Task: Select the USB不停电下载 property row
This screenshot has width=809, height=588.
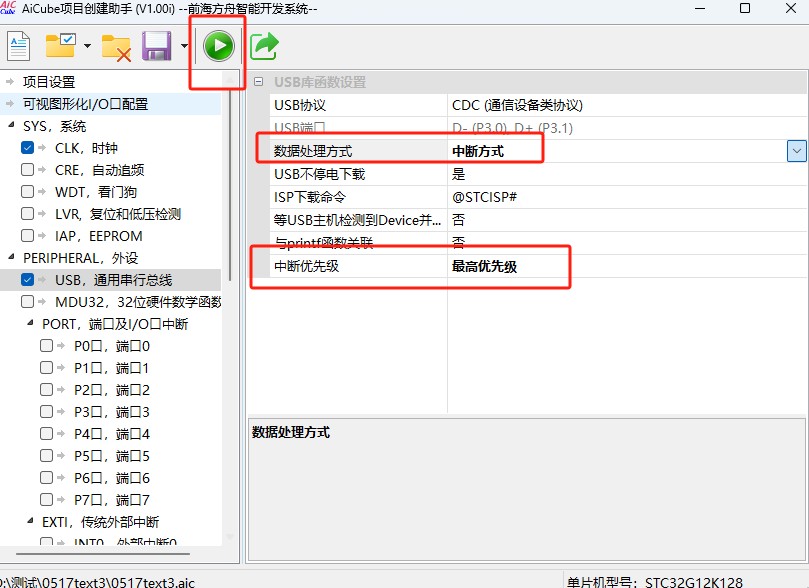Action: [538, 174]
